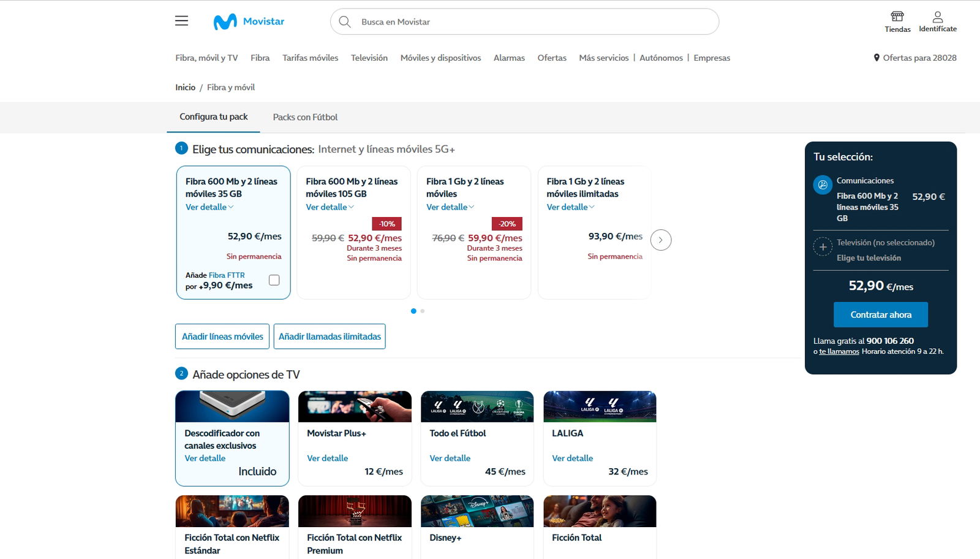This screenshot has width=980, height=559.
Task: Click the -10% discount badge
Action: click(x=386, y=224)
